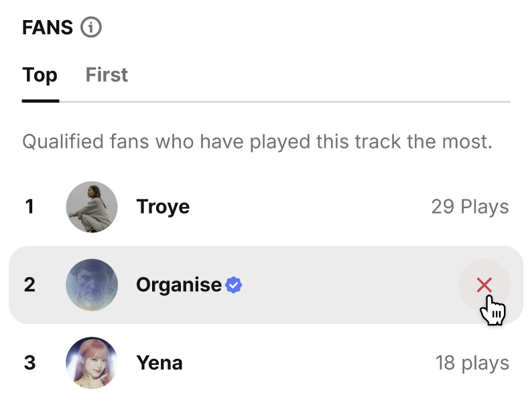Remove Organise with the red X button
Image resolution: width=532 pixels, height=403 pixels.
point(484,285)
